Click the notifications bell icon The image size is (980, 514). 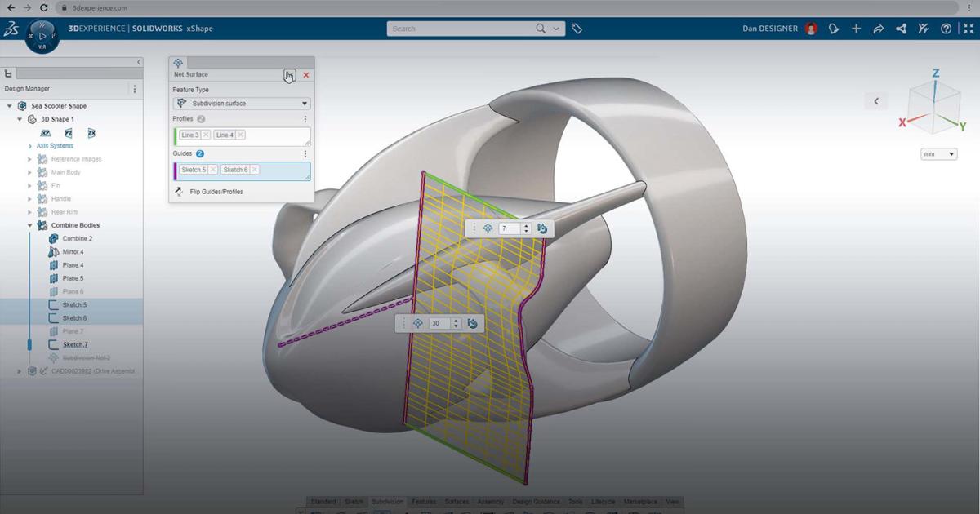(x=833, y=29)
